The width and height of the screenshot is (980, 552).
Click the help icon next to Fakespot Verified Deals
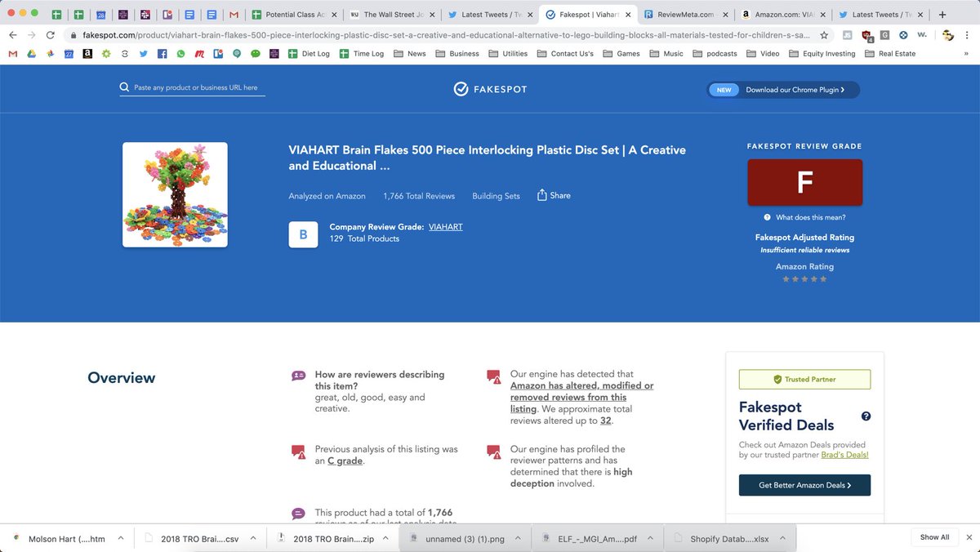[866, 416]
